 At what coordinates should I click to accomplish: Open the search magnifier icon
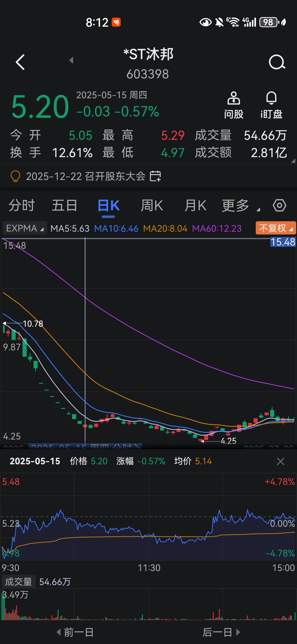pyautogui.click(x=277, y=62)
